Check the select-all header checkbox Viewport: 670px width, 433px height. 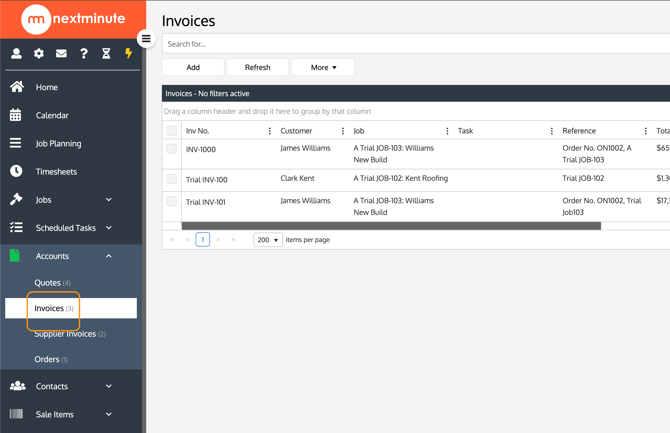coord(172,131)
